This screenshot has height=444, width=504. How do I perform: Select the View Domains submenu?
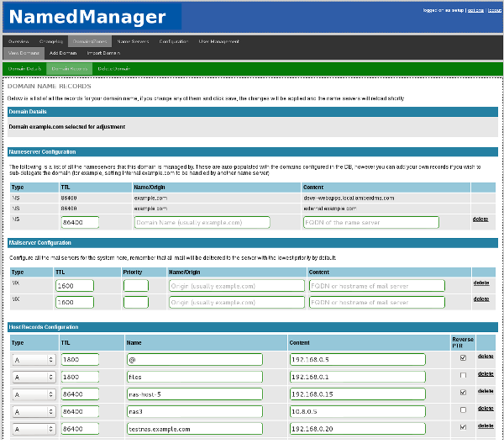24,53
